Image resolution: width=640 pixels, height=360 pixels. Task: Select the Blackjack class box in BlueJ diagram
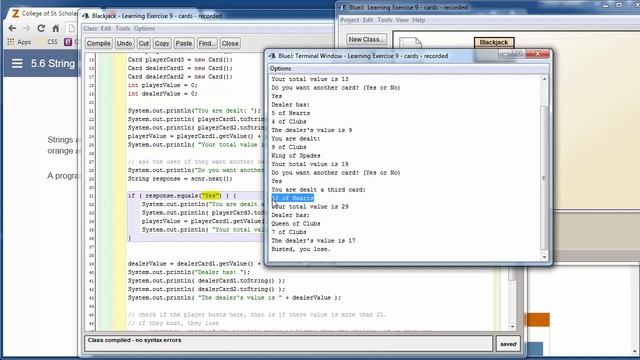(x=494, y=42)
